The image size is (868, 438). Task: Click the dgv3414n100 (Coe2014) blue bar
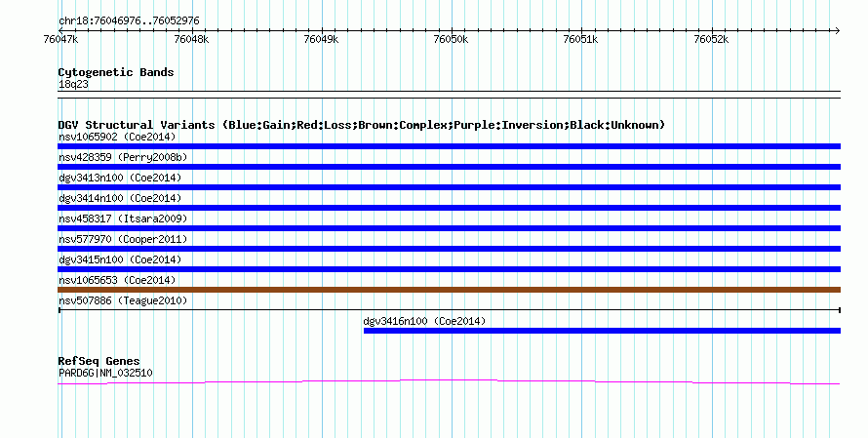point(449,208)
